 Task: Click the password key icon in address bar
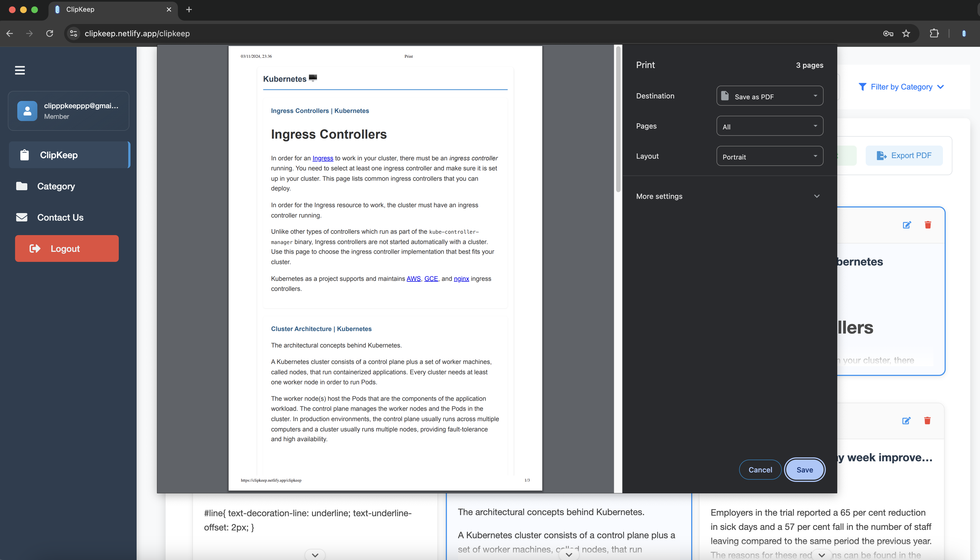pyautogui.click(x=888, y=33)
